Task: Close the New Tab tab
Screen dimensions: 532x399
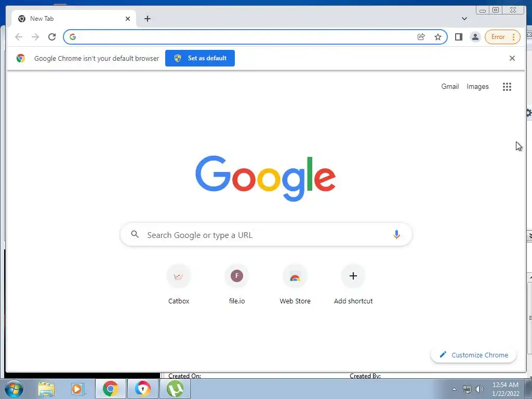Action: [128, 19]
